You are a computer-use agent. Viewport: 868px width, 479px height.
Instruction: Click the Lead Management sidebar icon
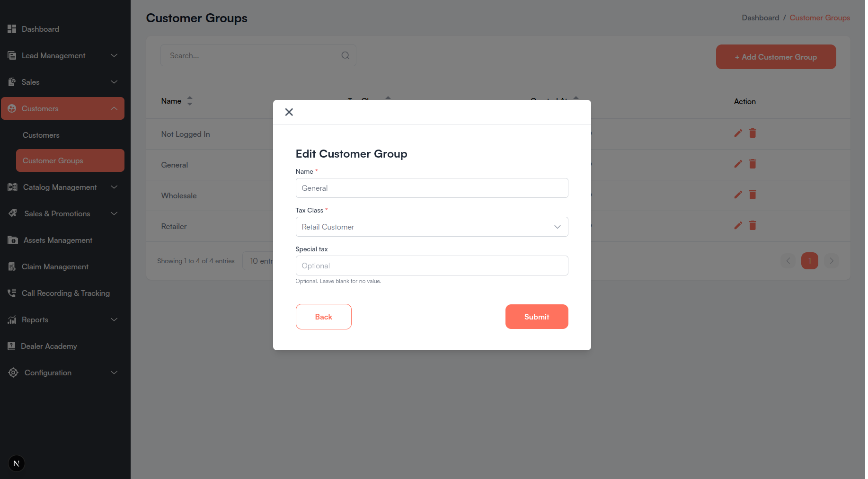[x=12, y=55]
